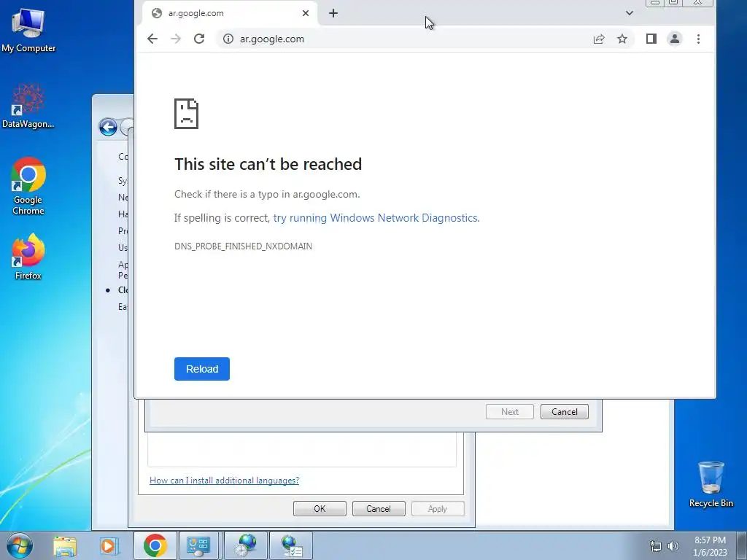Click the volume speaker tray icon

point(673,546)
